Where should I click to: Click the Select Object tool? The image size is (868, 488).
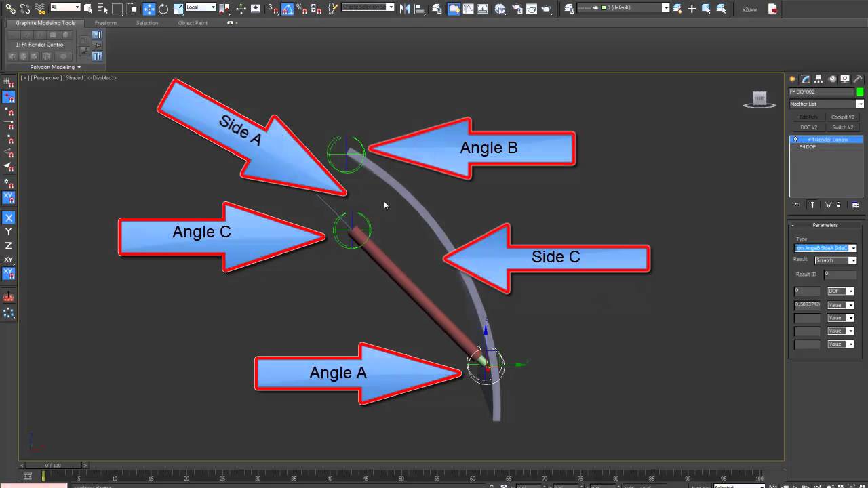tap(88, 8)
